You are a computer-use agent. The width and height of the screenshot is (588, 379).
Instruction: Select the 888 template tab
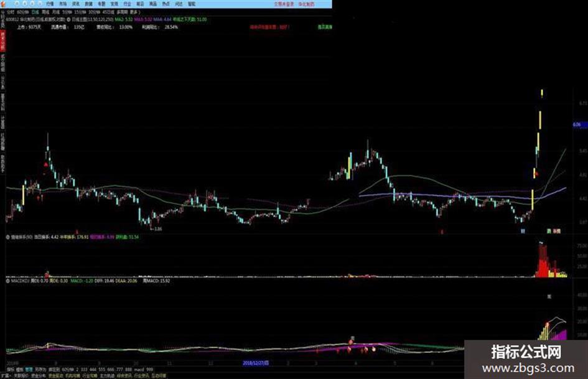tap(129, 370)
